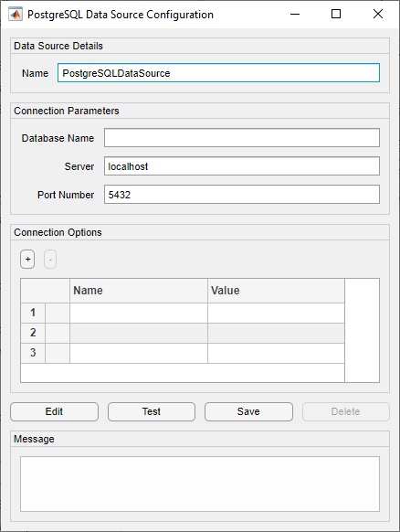Add a connection option with plus button
The width and height of the screenshot is (400, 532).
coord(27,260)
